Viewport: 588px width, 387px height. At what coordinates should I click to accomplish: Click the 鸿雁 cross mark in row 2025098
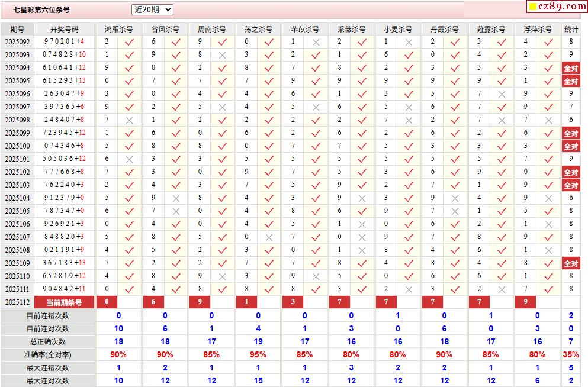(x=129, y=120)
